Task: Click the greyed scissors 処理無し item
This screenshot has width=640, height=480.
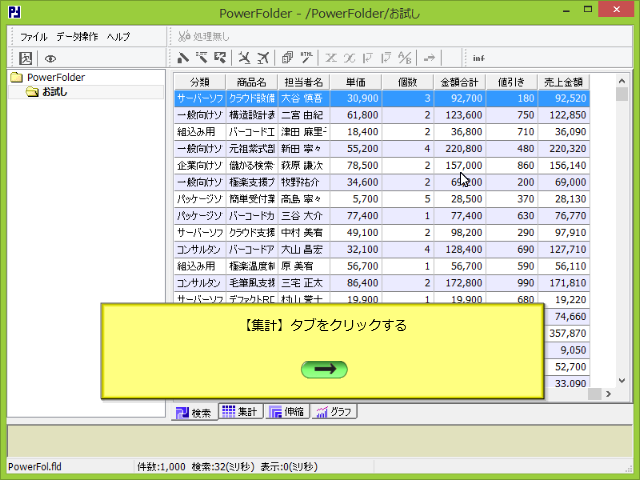Action: coord(204,37)
